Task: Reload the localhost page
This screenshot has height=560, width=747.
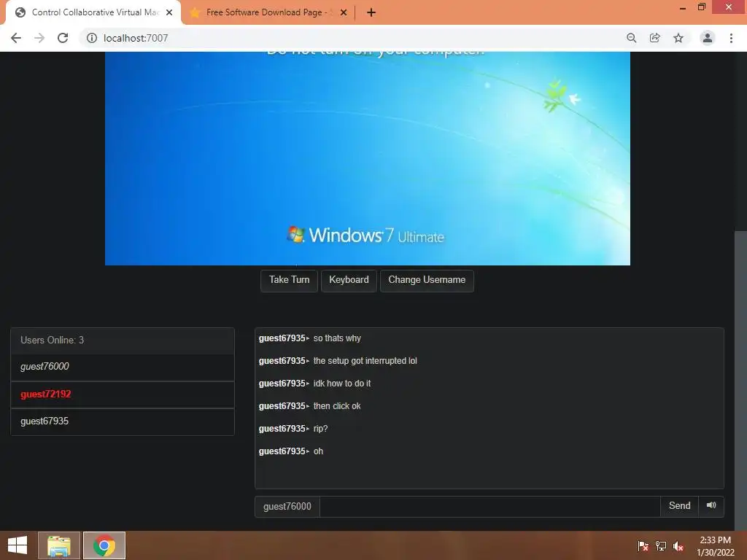Action: [x=63, y=38]
